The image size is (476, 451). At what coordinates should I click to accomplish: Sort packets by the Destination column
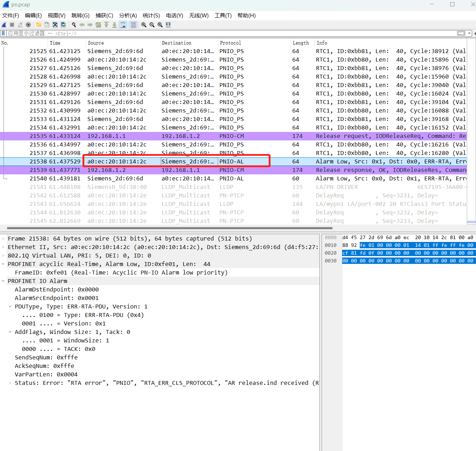coord(189,43)
